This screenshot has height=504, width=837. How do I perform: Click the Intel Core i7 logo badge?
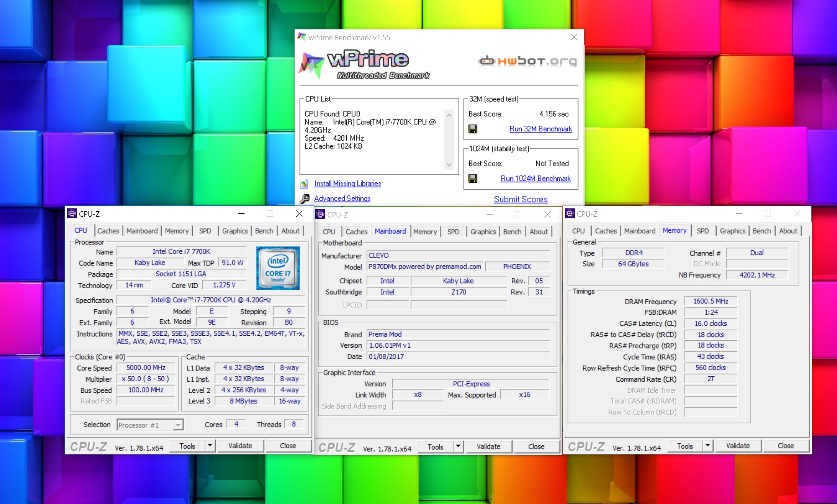pyautogui.click(x=278, y=268)
